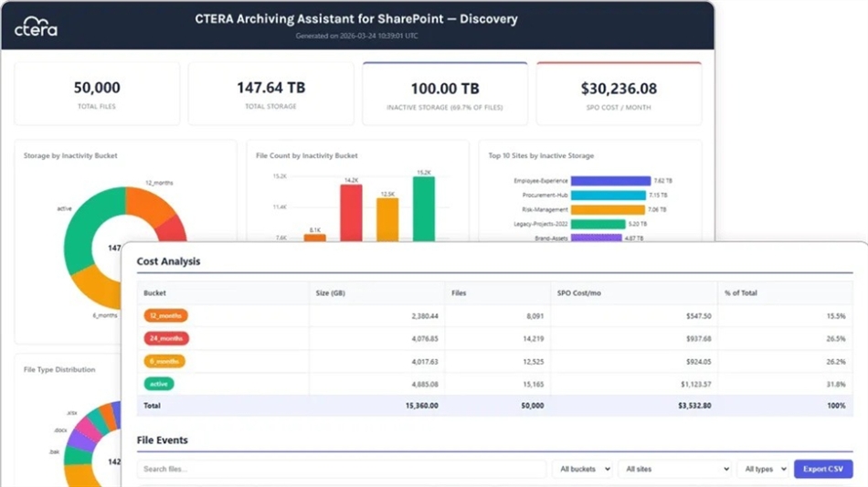The image size is (868, 487).
Task: Open the All types dropdown
Action: coord(763,469)
